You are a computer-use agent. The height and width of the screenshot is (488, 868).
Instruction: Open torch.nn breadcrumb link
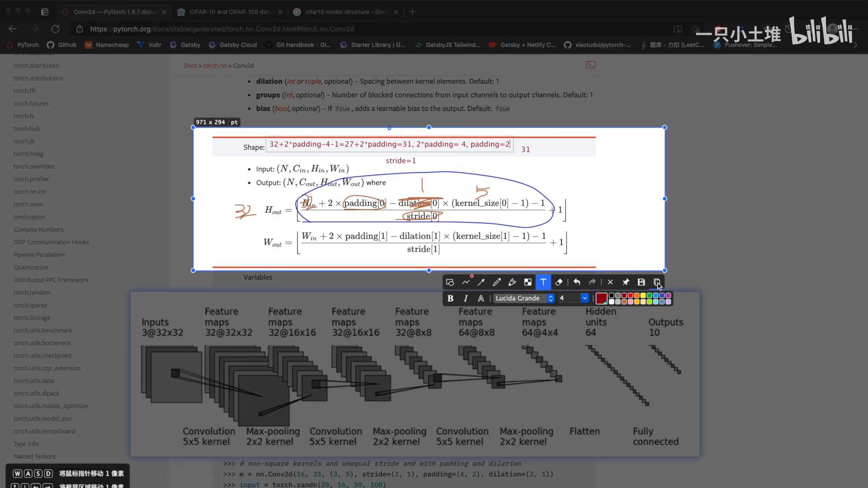point(215,66)
